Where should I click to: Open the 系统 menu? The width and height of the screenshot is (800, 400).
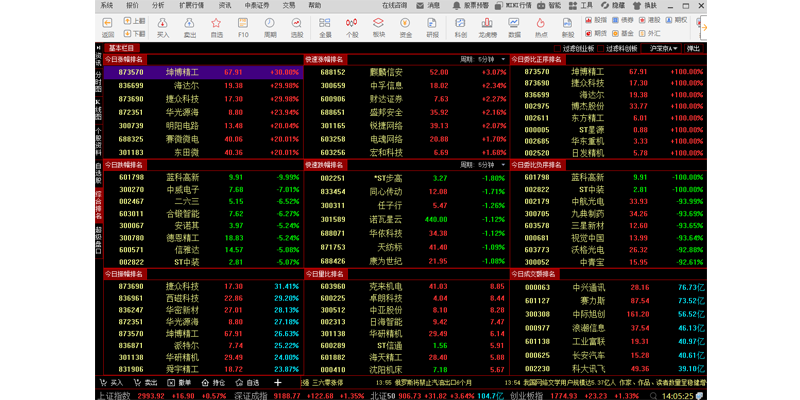(107, 6)
